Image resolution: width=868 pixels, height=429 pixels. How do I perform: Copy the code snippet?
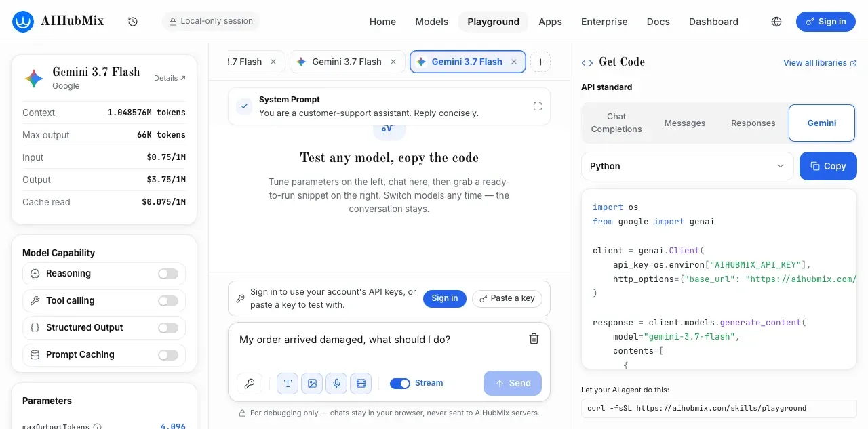[828, 166]
